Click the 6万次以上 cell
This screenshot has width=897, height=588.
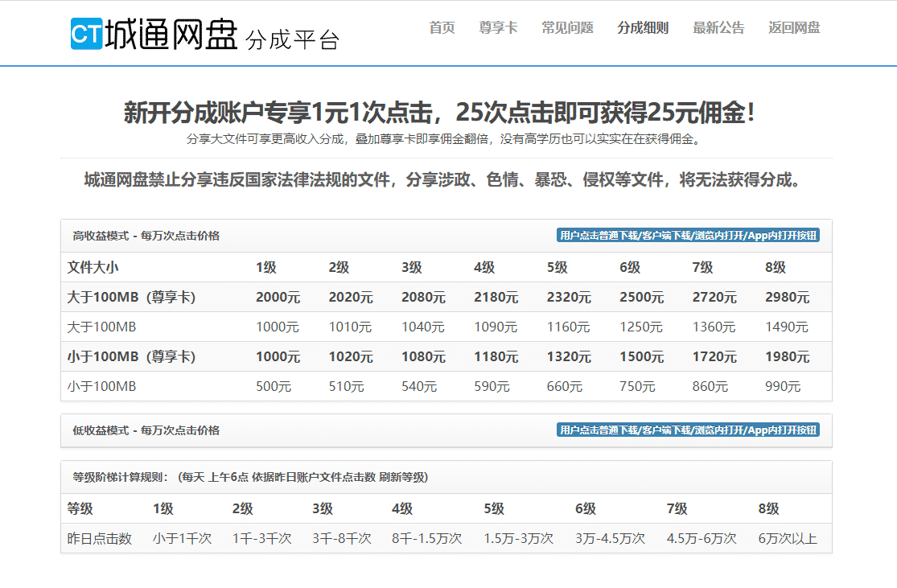[x=788, y=538]
